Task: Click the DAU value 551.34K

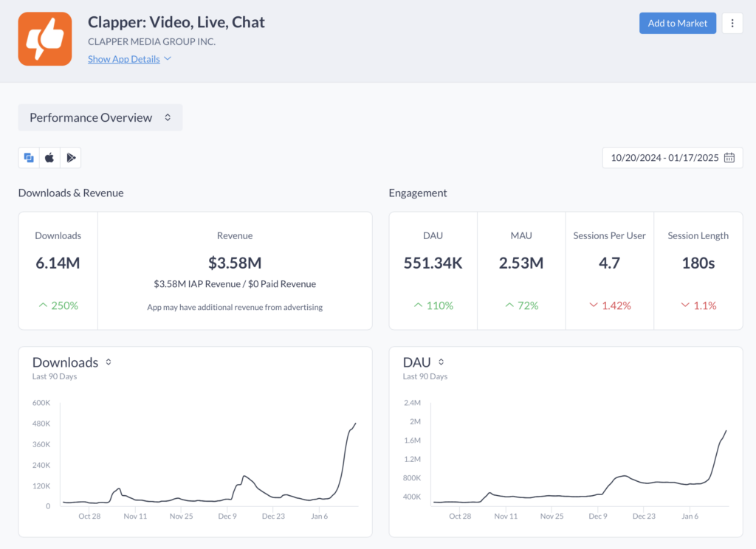Action: (x=433, y=263)
